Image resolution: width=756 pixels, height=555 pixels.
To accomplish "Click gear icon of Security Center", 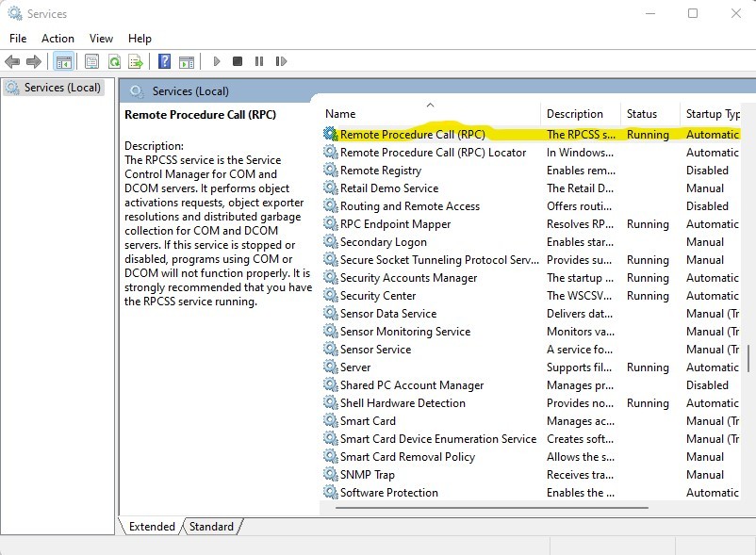I will [330, 295].
